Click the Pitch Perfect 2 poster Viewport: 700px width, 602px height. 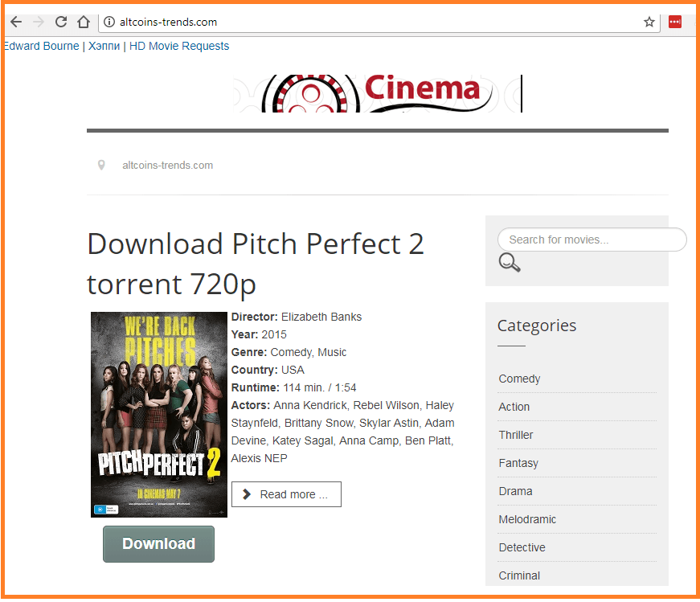(159, 415)
